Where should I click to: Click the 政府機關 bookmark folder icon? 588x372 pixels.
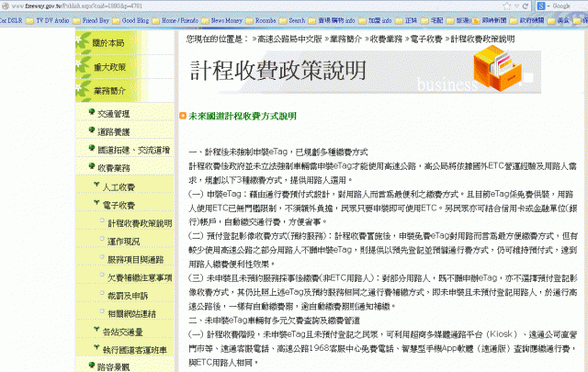(x=514, y=20)
